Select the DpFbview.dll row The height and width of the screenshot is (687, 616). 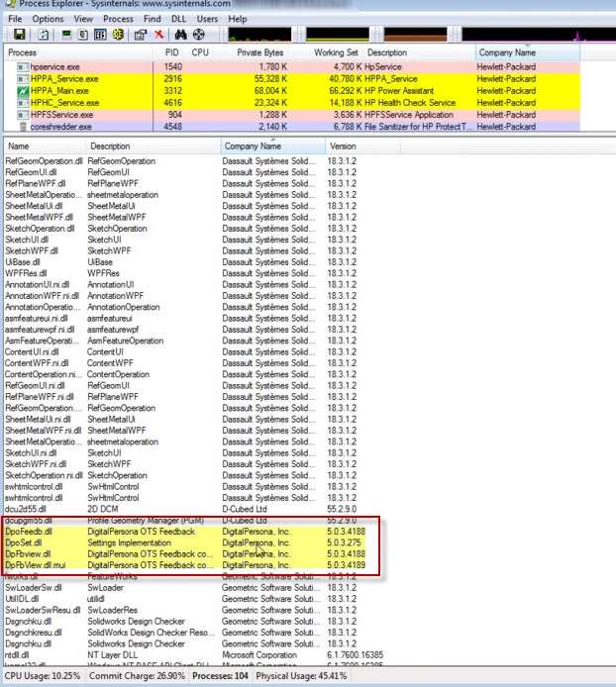(186, 554)
